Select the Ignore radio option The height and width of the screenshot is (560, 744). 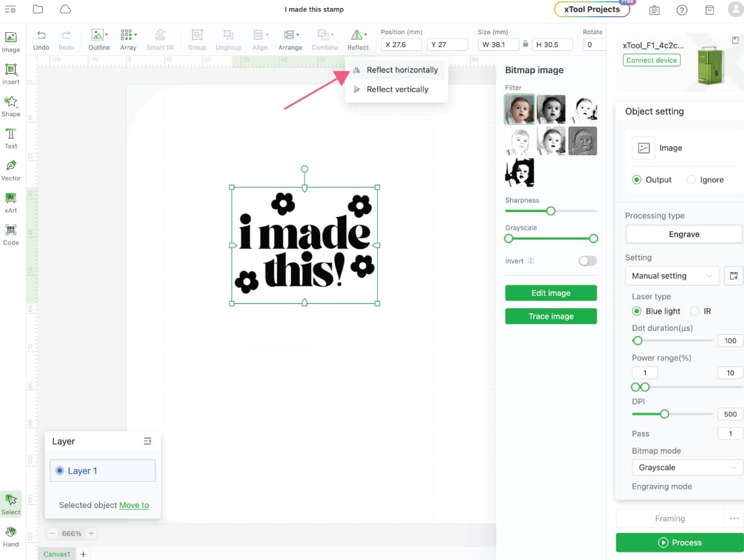point(691,180)
